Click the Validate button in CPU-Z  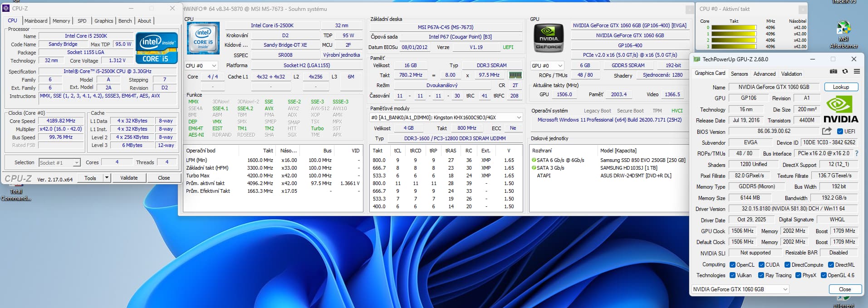(x=129, y=178)
